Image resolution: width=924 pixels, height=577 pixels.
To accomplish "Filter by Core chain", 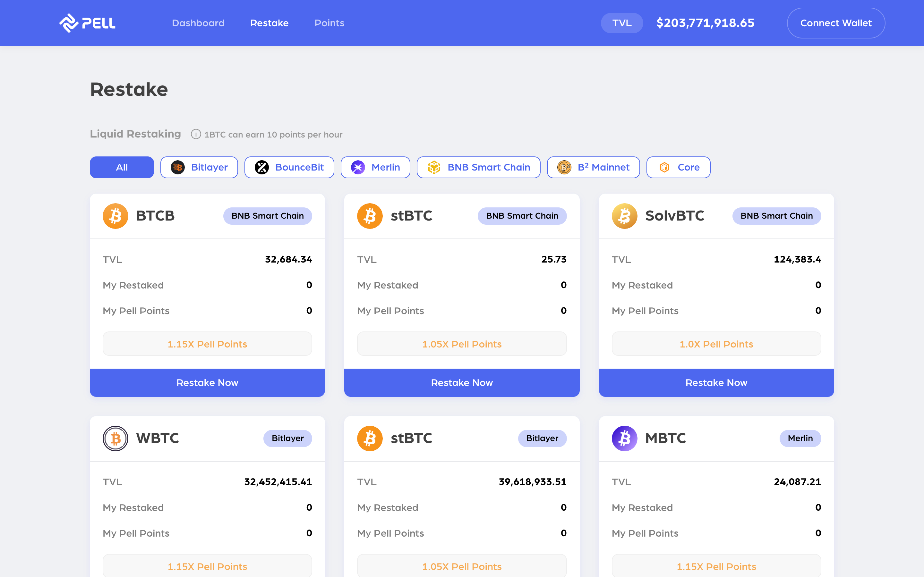I will (678, 167).
